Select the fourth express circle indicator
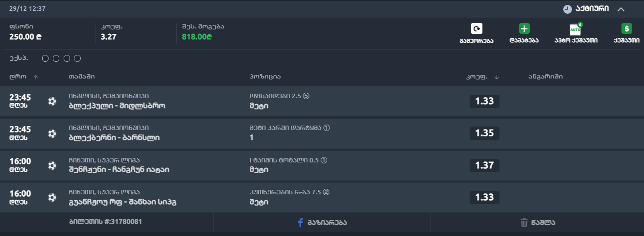 pyautogui.click(x=77, y=59)
